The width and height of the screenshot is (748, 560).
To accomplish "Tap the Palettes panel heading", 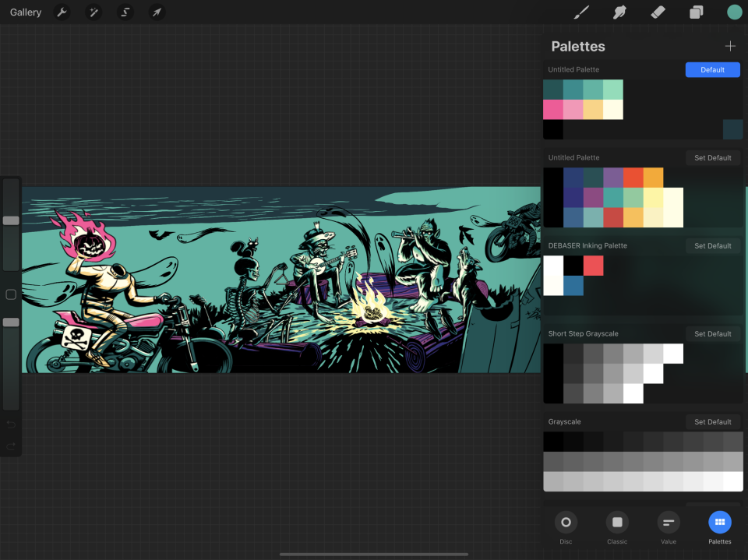I will (578, 46).
